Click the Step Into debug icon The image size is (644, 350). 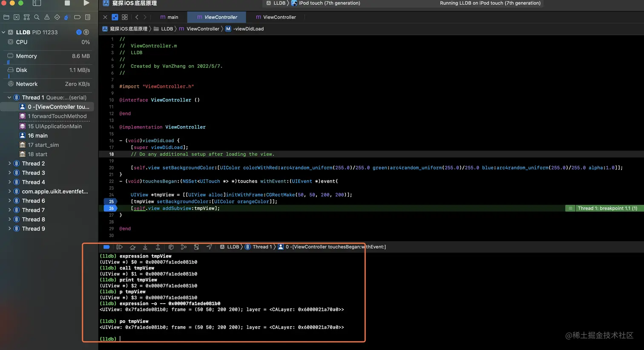[145, 247]
